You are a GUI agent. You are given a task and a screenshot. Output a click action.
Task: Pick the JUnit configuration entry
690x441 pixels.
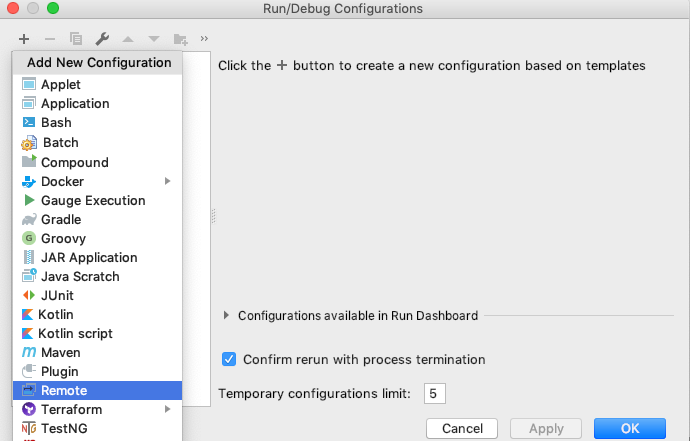point(97,295)
